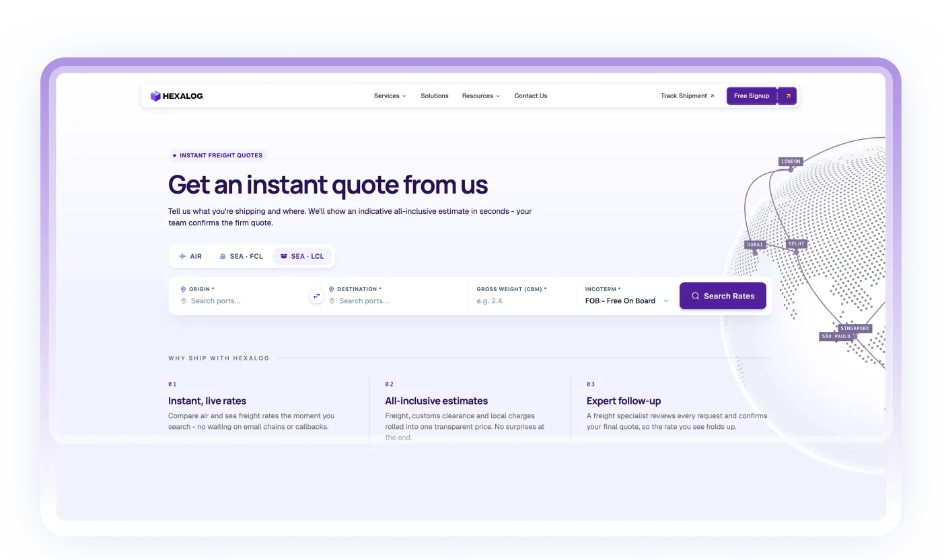Click the Hexalog cube logo

155,96
